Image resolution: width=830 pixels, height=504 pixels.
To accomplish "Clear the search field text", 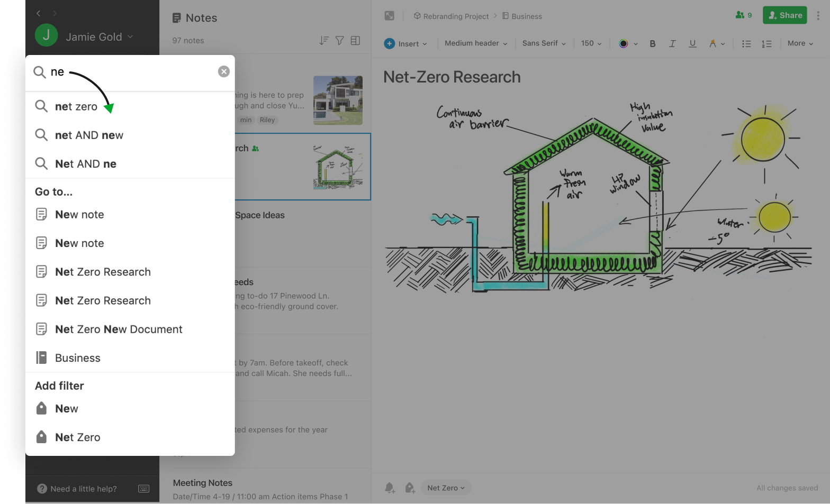I will (224, 71).
